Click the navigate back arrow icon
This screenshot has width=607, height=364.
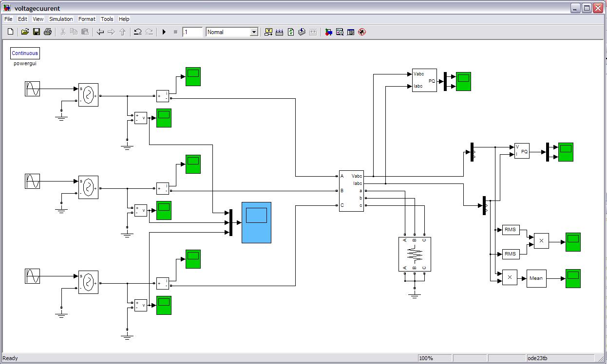100,32
